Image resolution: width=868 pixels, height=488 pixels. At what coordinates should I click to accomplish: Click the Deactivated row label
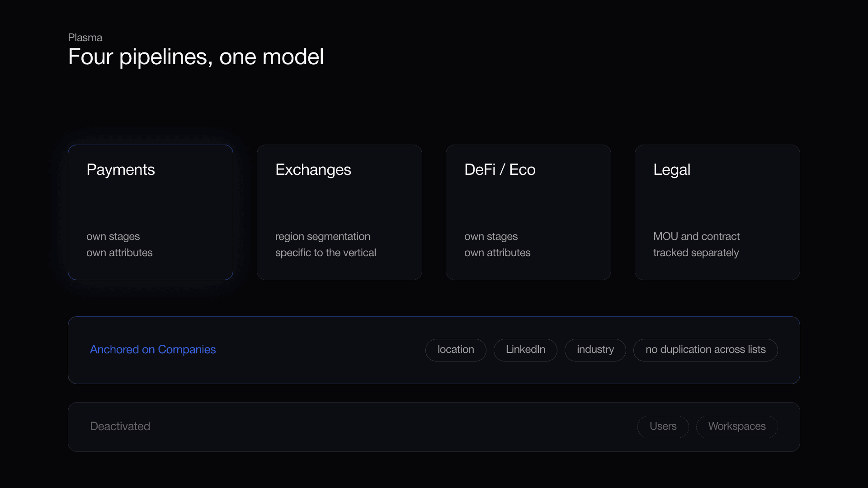click(x=120, y=427)
